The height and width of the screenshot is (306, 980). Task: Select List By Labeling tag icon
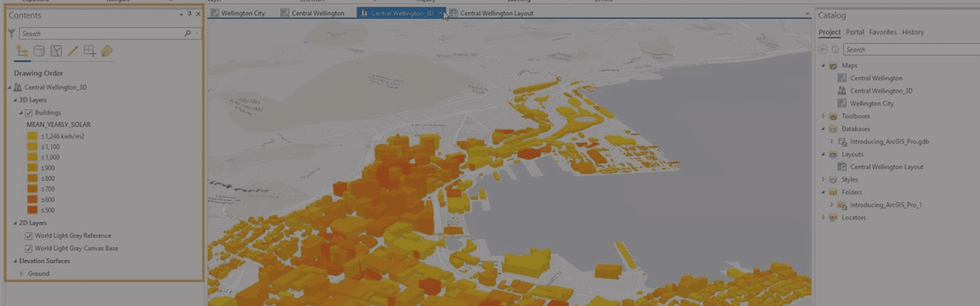(x=107, y=51)
